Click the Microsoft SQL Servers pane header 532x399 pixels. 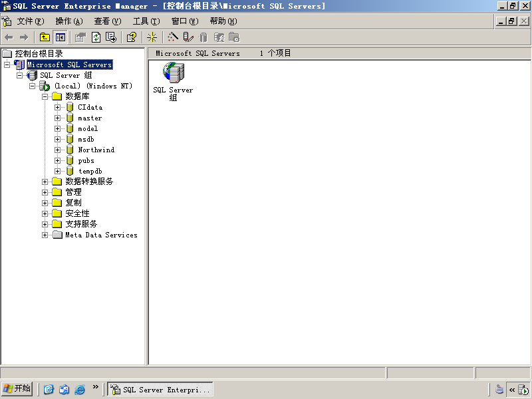point(198,53)
